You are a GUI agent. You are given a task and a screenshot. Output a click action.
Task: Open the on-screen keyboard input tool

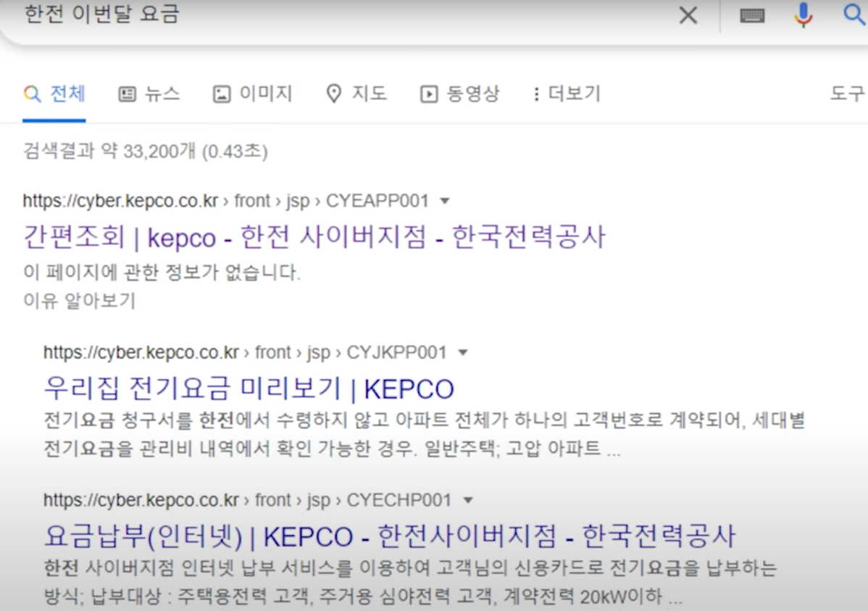coord(752,15)
